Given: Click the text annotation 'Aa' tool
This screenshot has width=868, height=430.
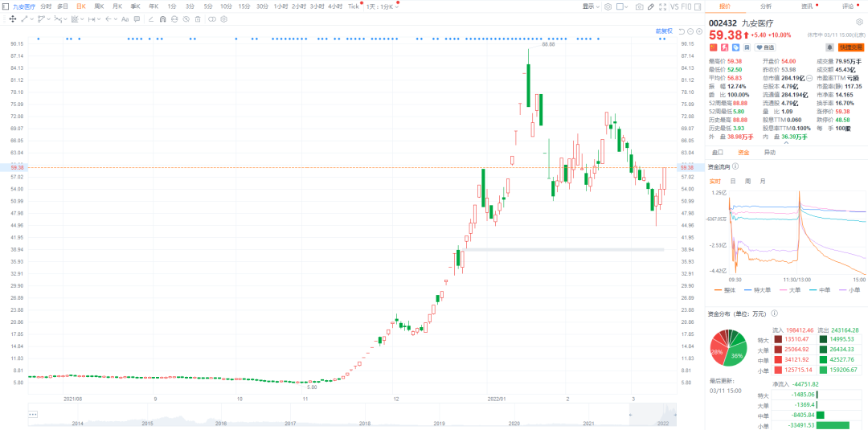Looking at the screenshot, I should pos(125,18).
